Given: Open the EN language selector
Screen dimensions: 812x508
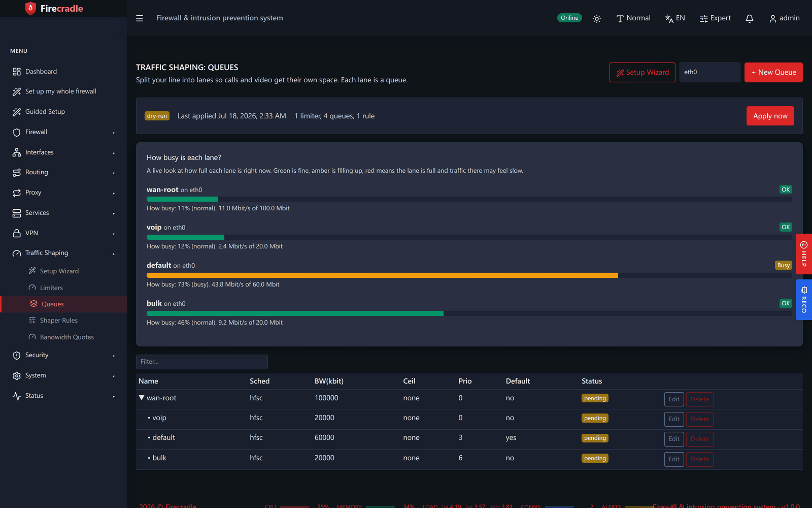Looking at the screenshot, I should 675,18.
